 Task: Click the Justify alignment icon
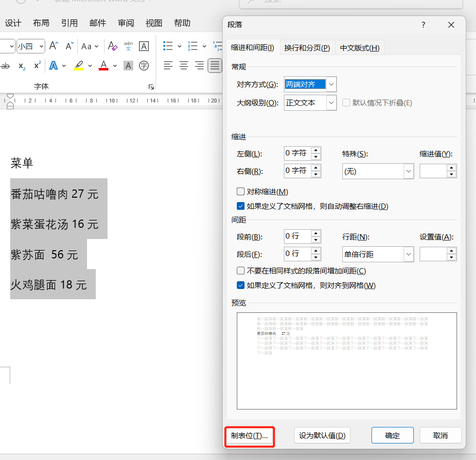[x=214, y=66]
